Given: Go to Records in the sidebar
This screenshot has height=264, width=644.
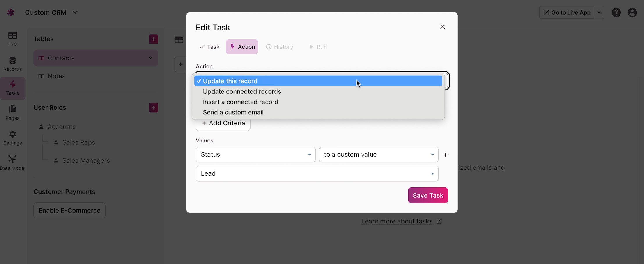Looking at the screenshot, I should [x=12, y=64].
